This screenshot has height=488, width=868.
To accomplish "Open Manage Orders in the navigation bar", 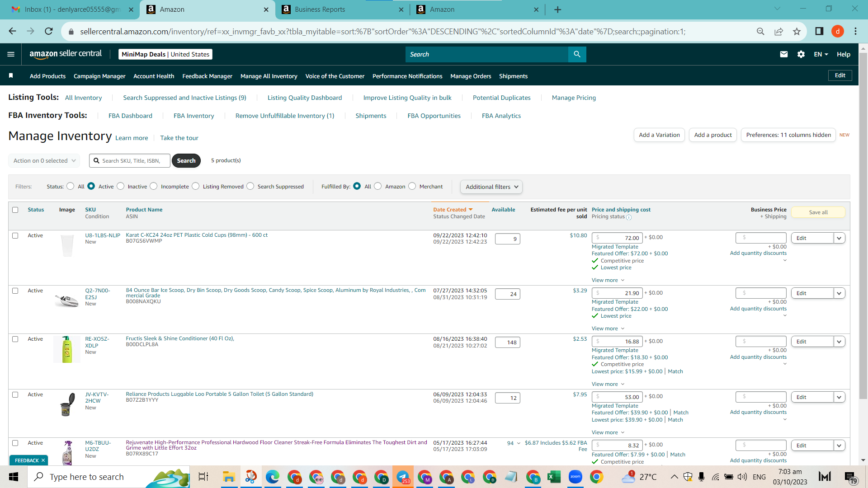I will pyautogui.click(x=471, y=76).
